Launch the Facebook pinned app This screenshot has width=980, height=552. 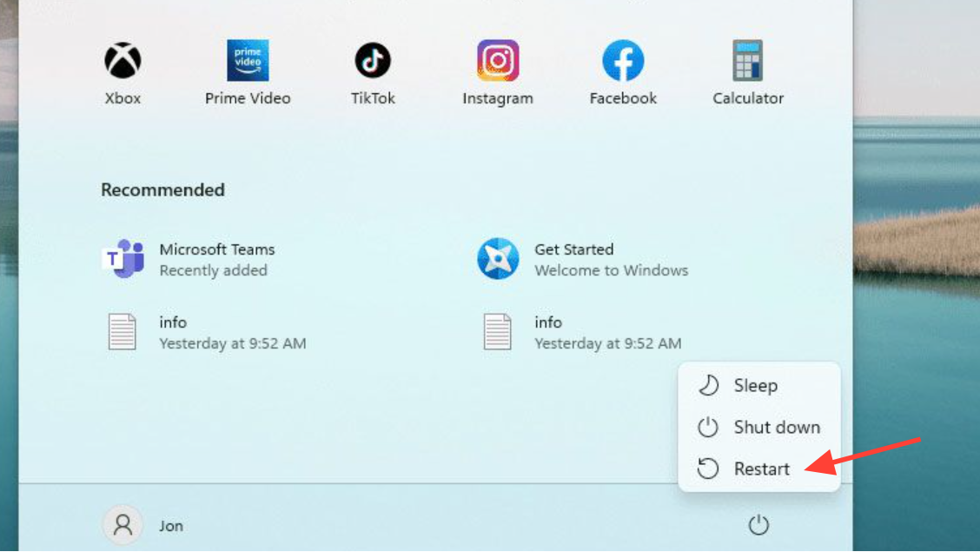pyautogui.click(x=623, y=62)
